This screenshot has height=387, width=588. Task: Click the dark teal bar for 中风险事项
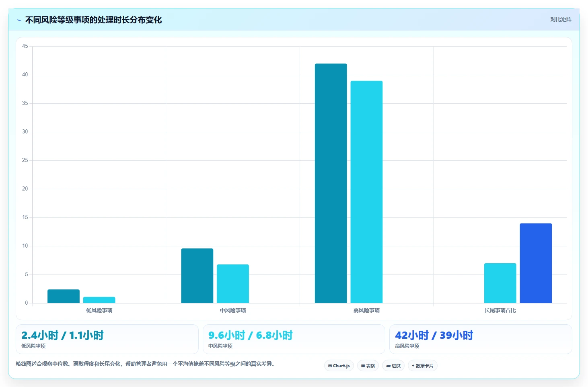197,276
